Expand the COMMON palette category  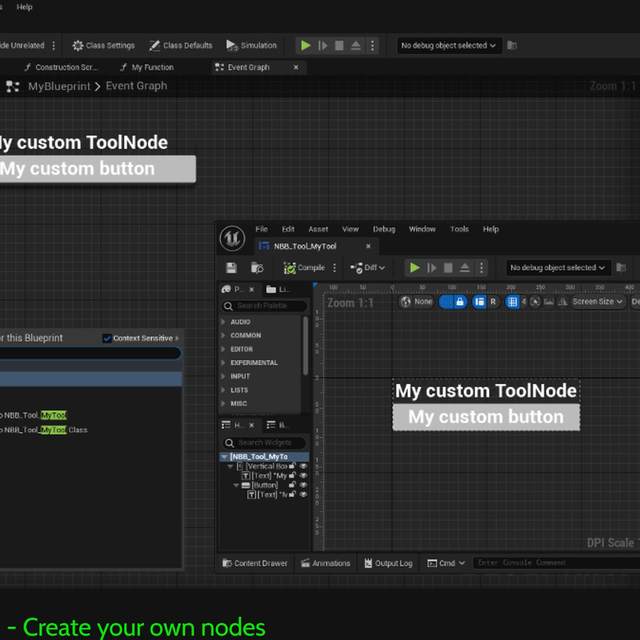223,335
